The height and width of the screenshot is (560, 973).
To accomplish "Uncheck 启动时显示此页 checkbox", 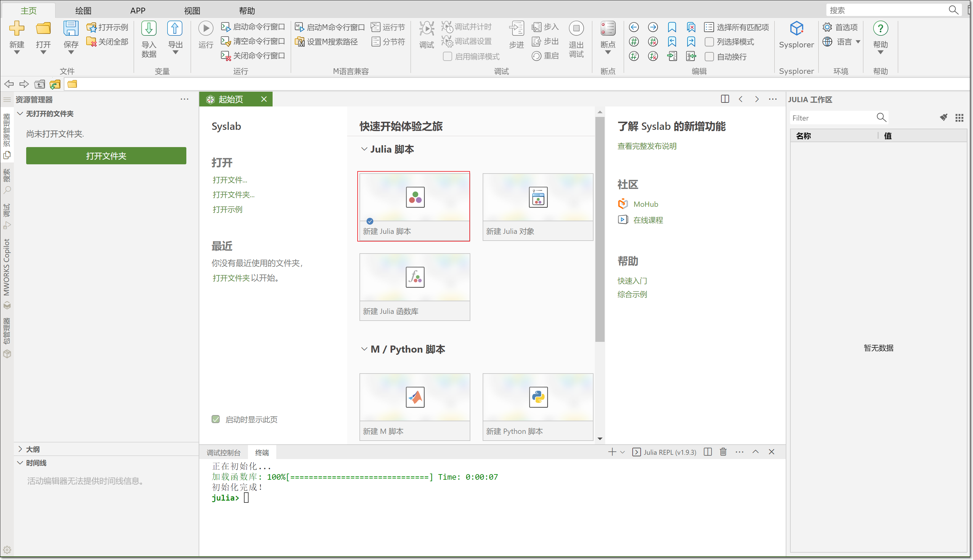I will (216, 419).
